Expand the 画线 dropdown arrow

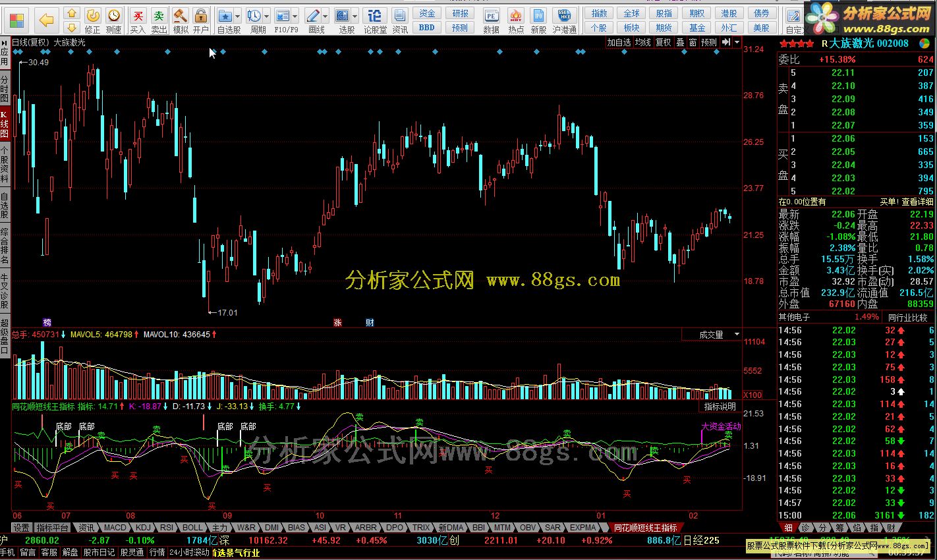[x=326, y=16]
